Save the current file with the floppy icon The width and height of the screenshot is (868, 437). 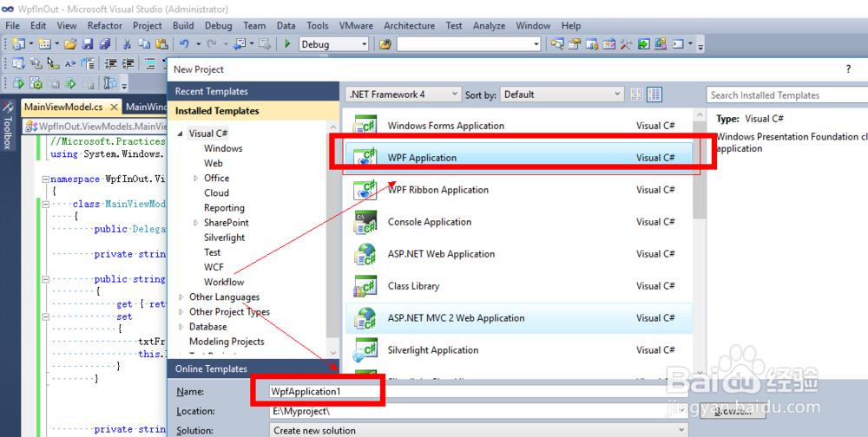click(88, 44)
